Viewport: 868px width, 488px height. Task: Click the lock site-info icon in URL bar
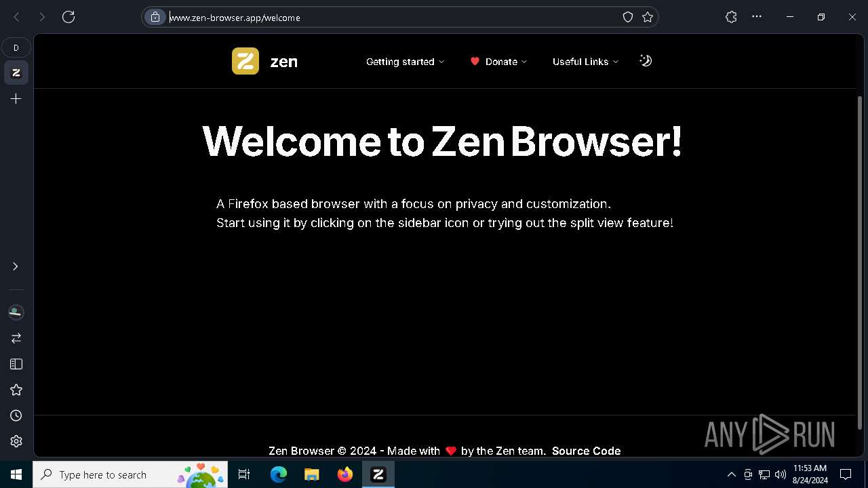point(155,17)
